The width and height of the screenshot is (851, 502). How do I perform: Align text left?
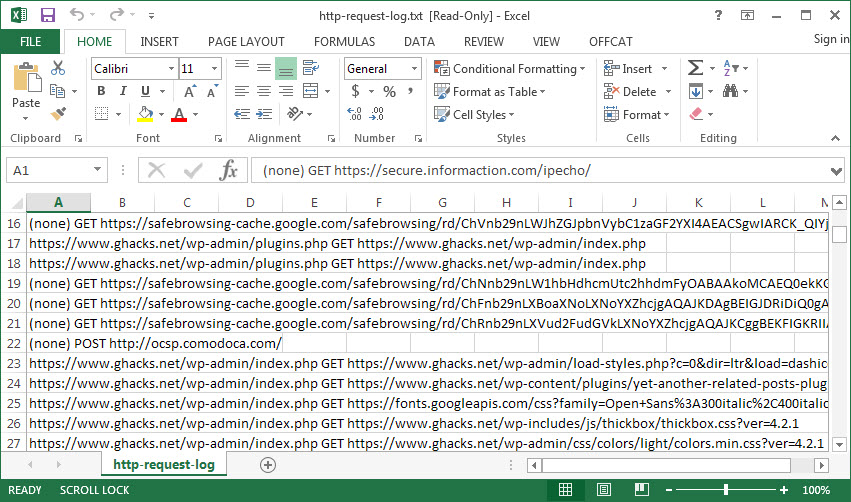tap(242, 91)
